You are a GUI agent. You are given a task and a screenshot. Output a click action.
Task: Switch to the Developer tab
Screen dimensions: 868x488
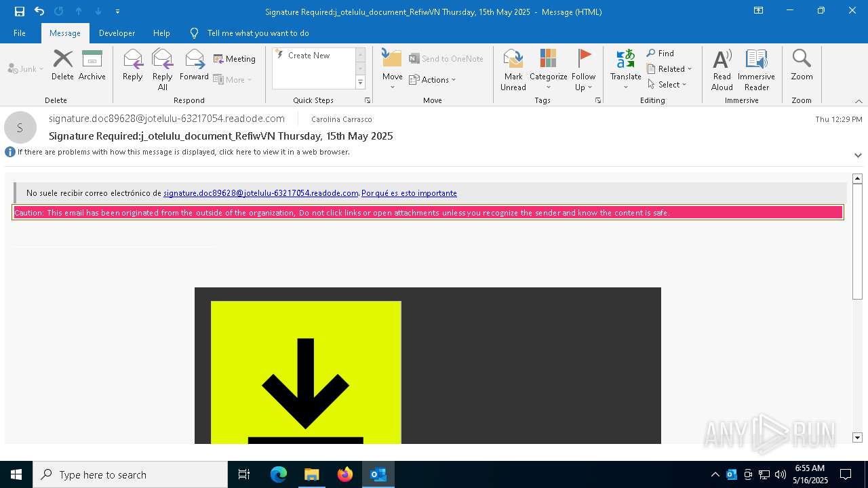[117, 33]
